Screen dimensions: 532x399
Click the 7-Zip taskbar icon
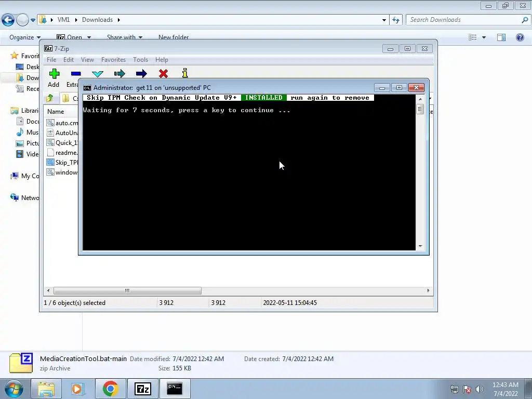coord(142,389)
